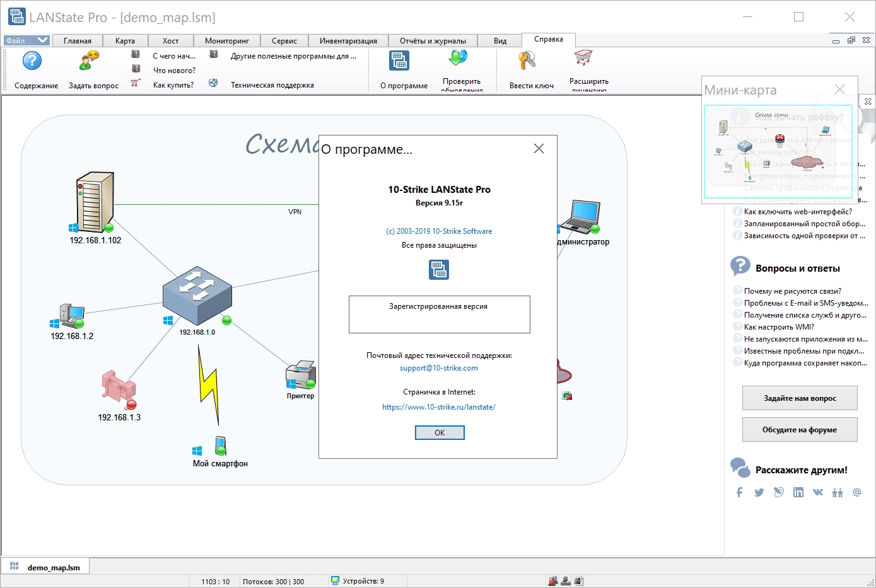Click the Мини-карта thumbnail preview

coord(778,151)
